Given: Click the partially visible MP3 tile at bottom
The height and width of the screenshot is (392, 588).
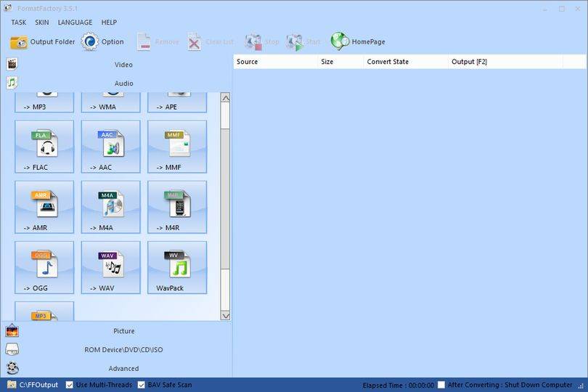Looking at the screenshot, I should 44,311.
